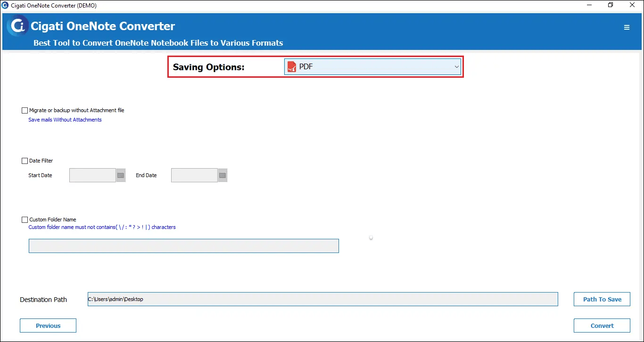Click the Saving Options label
644x342 pixels.
[x=209, y=67]
